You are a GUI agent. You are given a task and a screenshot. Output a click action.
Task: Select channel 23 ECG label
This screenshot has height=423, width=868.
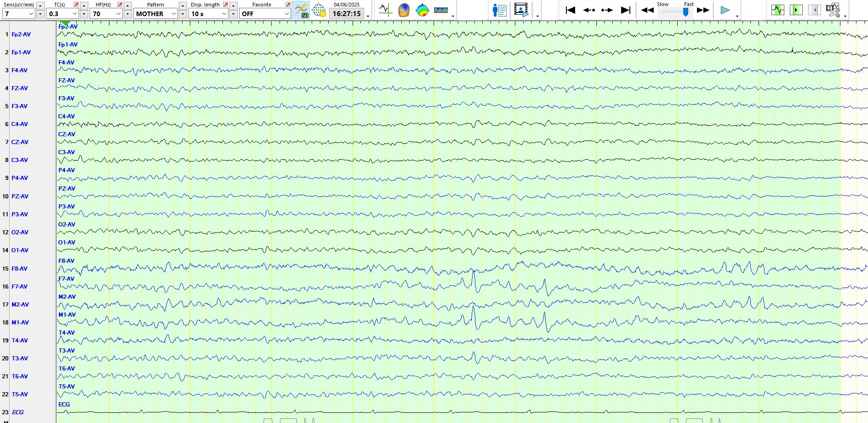point(17,412)
